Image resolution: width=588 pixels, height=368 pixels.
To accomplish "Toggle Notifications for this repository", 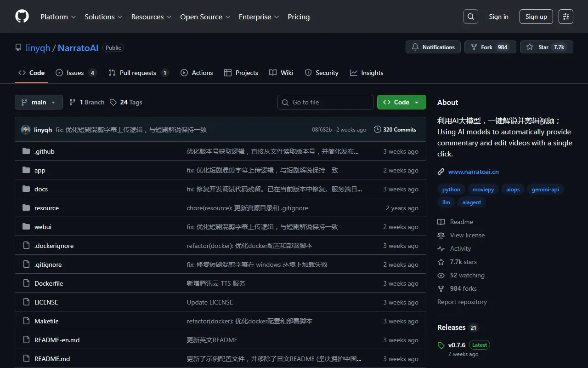I will (x=433, y=47).
